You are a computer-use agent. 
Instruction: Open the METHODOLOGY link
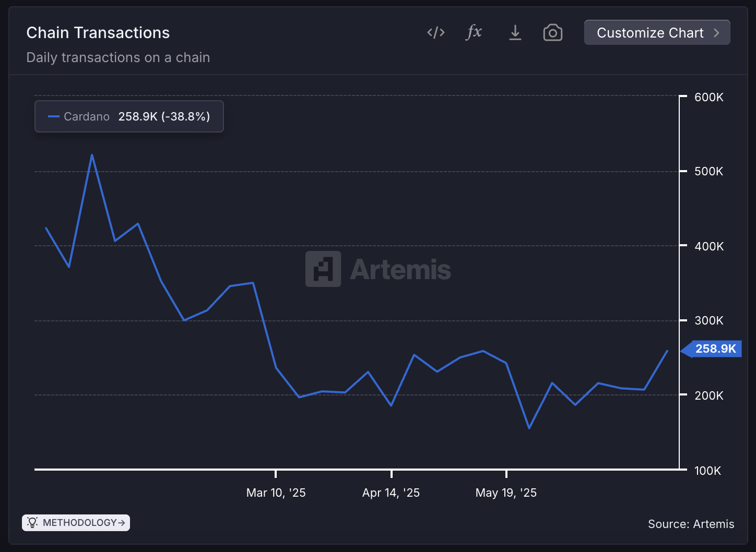tap(76, 523)
